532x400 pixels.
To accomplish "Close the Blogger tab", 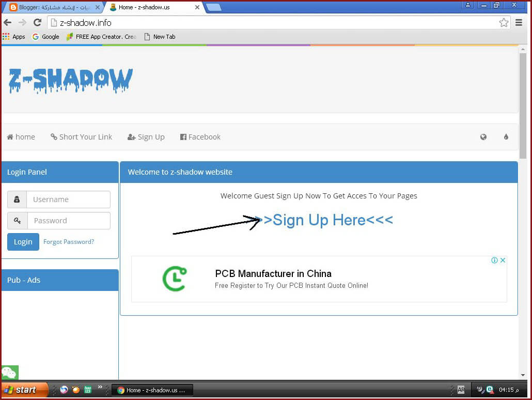I will (x=98, y=7).
